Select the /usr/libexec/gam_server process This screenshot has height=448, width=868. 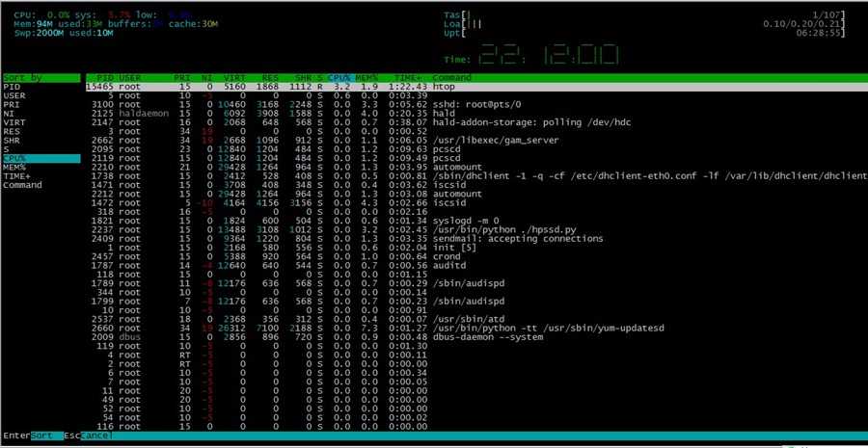click(476, 141)
